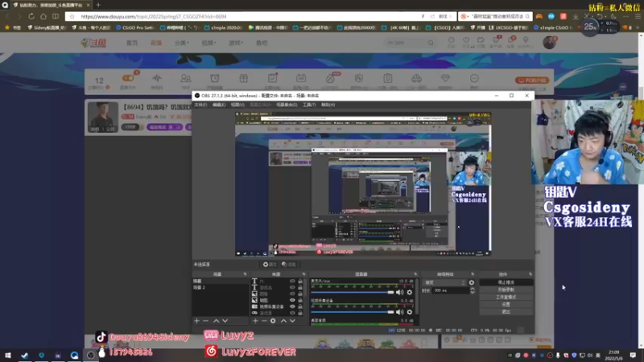Screen dimensions: 644x362
Task: Open the Douyu gift box icon in toolbar
Action: coord(244,80)
